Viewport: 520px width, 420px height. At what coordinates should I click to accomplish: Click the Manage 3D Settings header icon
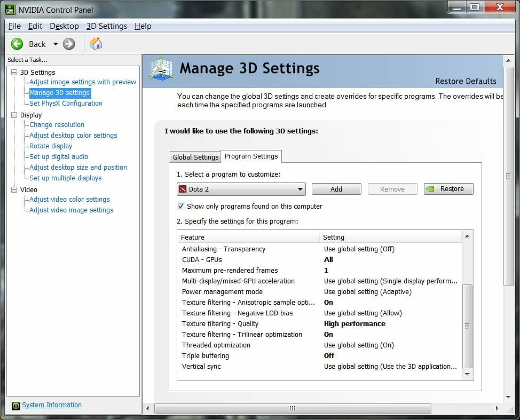pyautogui.click(x=161, y=69)
